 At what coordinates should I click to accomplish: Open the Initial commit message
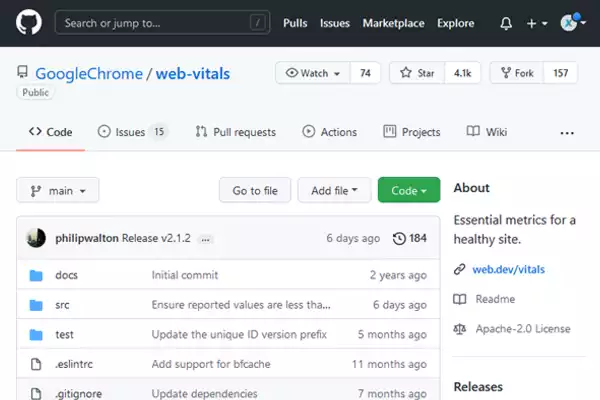[x=185, y=275]
